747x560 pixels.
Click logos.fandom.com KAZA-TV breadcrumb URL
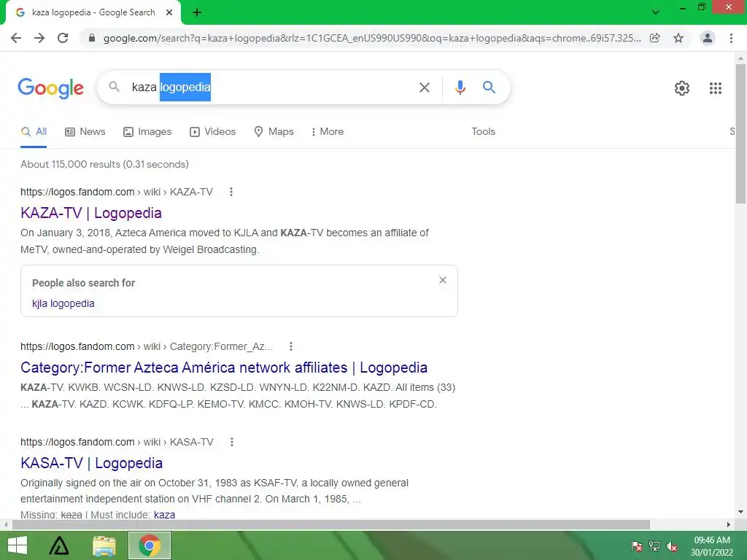click(117, 192)
